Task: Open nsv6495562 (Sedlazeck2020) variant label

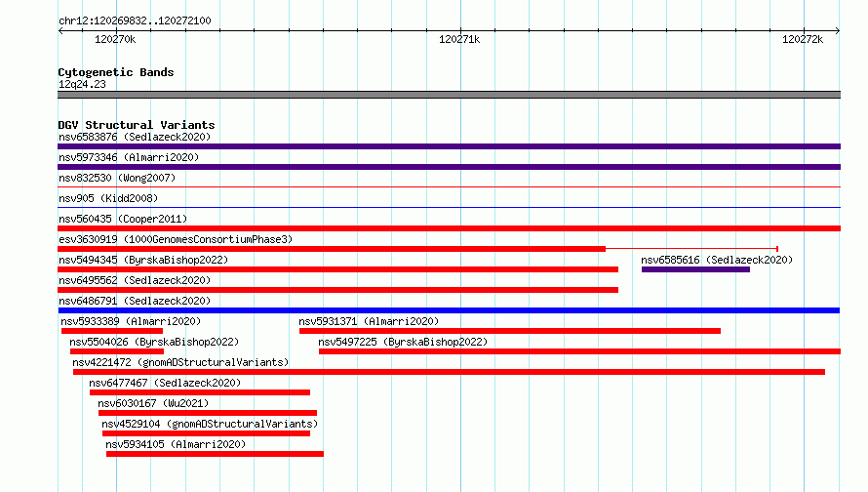Action: (x=135, y=280)
